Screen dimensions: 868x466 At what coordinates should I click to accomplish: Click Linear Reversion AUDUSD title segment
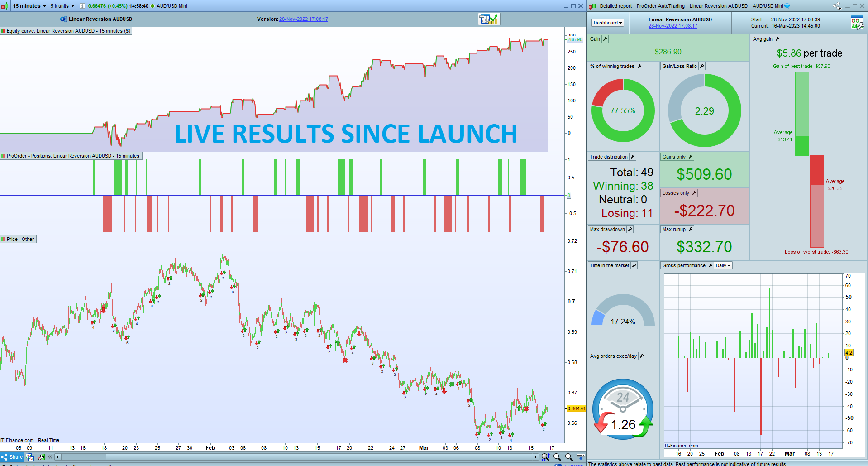718,6
